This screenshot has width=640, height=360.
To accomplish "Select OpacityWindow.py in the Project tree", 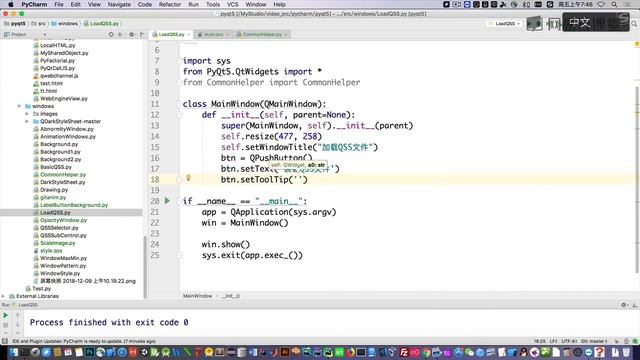I will [63, 220].
